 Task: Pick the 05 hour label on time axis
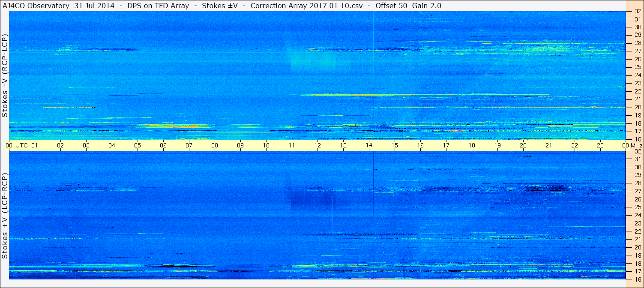pos(138,145)
